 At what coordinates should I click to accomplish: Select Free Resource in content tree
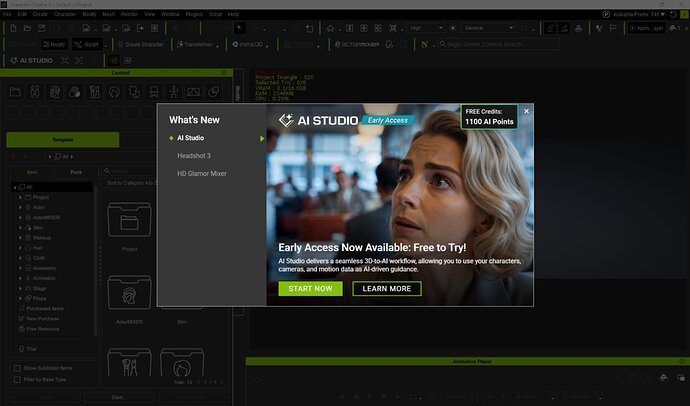click(43, 329)
